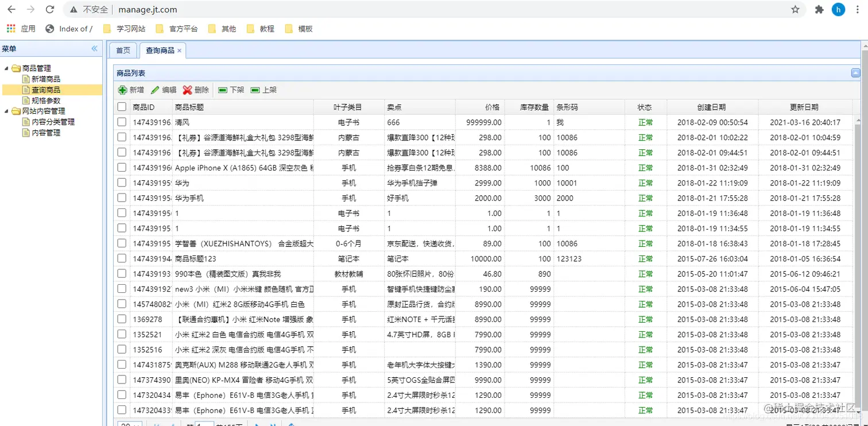Switch to the 首页 tab
868x426 pixels.
[123, 51]
